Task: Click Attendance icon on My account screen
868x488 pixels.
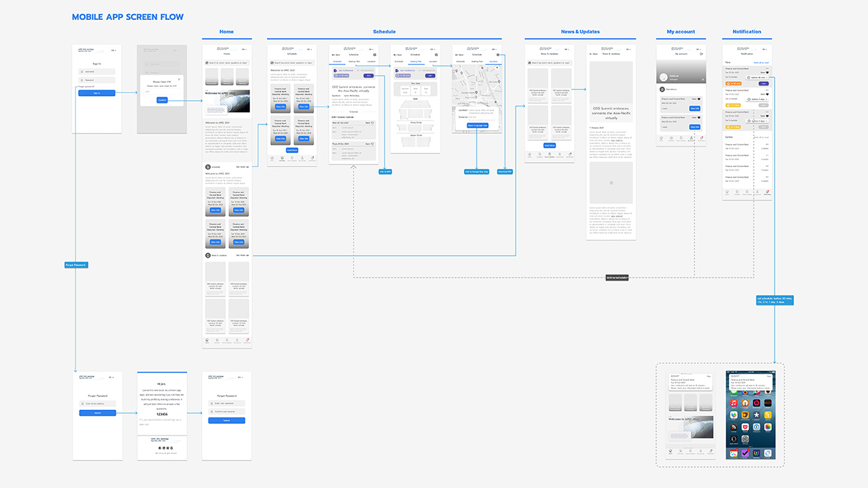Action: click(661, 89)
